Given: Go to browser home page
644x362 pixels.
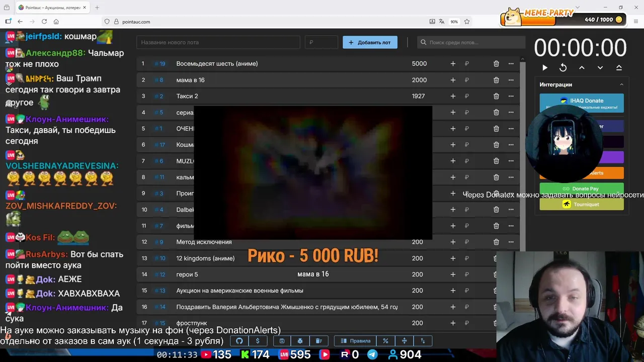Looking at the screenshot, I should pyautogui.click(x=56, y=22).
